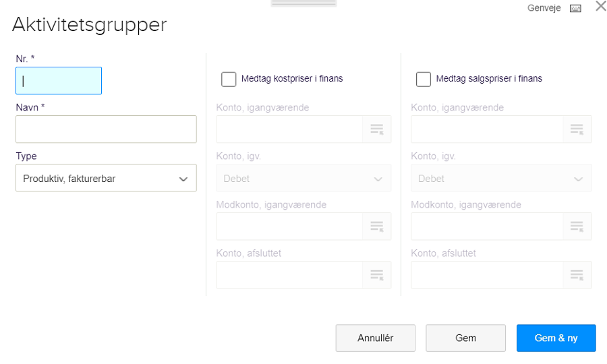Screen dimensions: 607x364
Task: Click lookup icon for sales Modkonto, igangværende
Action: click(x=577, y=226)
